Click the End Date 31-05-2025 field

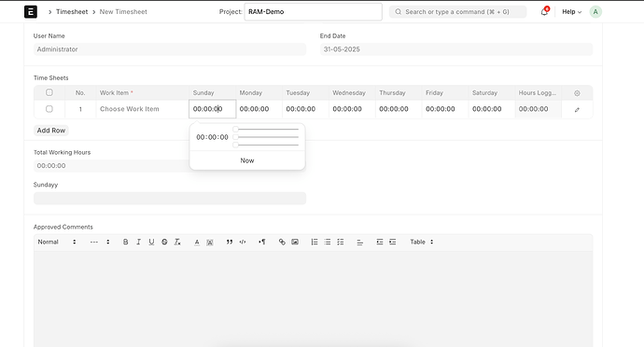tap(456, 49)
